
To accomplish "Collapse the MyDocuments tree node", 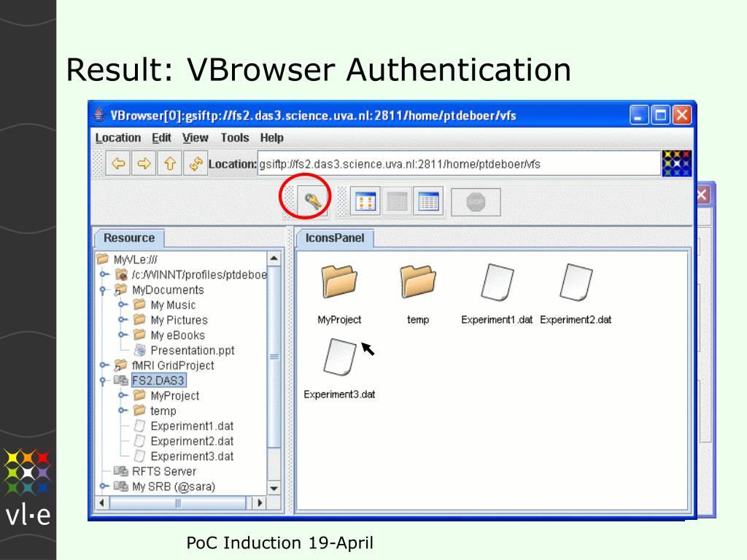I will 102,289.
